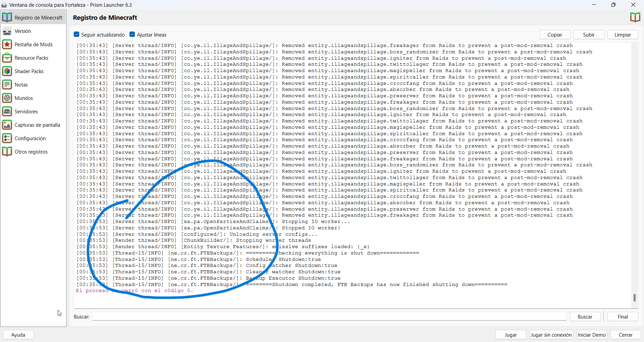Image resolution: width=644 pixels, height=342 pixels.
Task: Open the Notas section
Action: coord(21,84)
